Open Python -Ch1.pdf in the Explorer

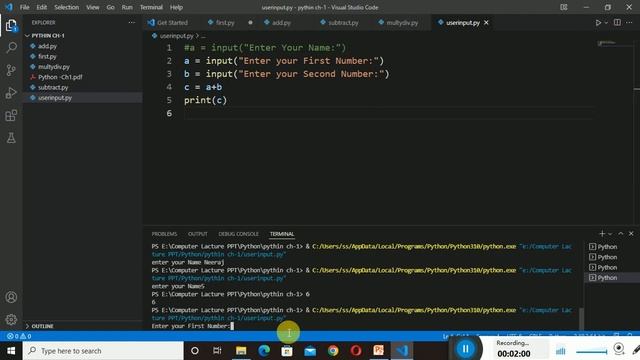pyautogui.click(x=60, y=77)
